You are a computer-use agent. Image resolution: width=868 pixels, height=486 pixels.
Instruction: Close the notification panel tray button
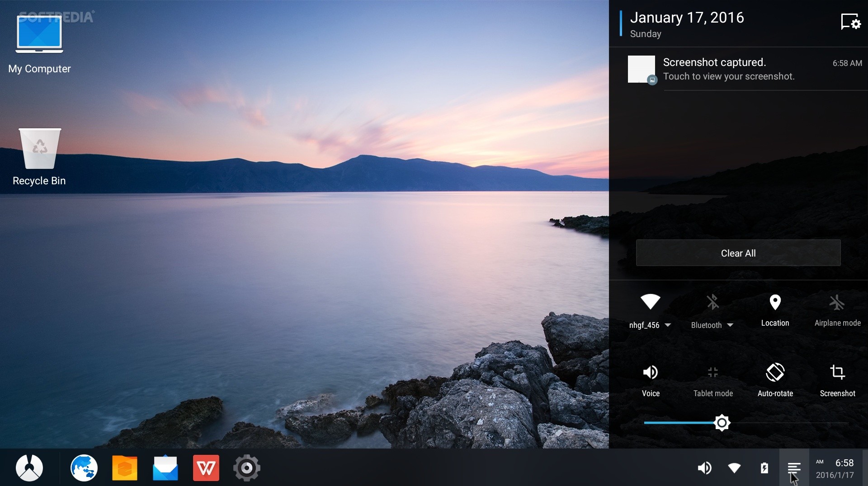(x=794, y=467)
